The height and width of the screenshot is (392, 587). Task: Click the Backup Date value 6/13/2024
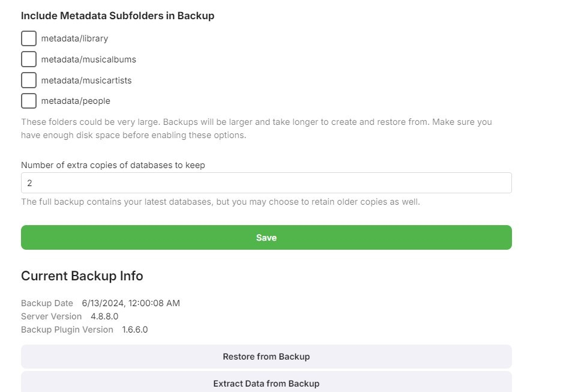point(131,303)
